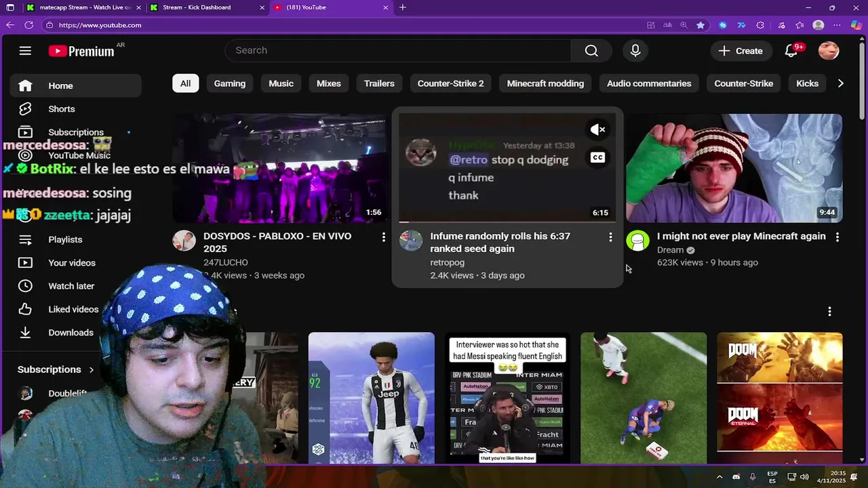The width and height of the screenshot is (868, 488).
Task: Open options for the Infume ranked seed video
Action: tap(610, 237)
